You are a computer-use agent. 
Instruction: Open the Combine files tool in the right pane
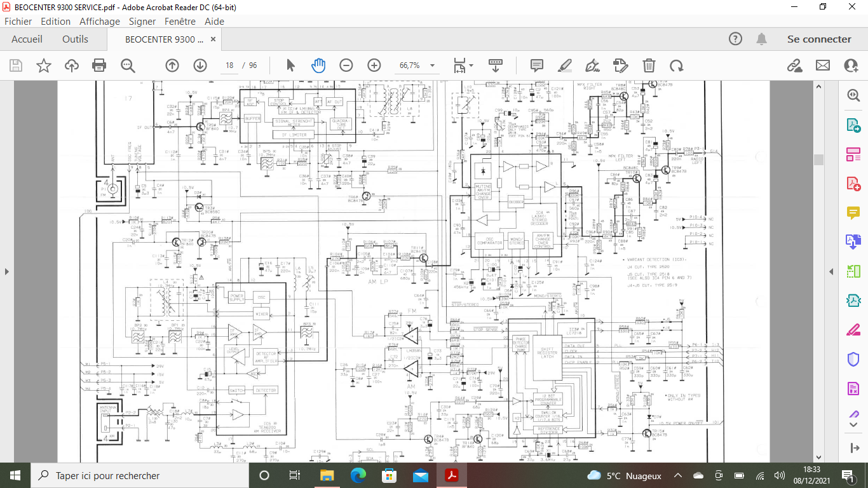853,241
